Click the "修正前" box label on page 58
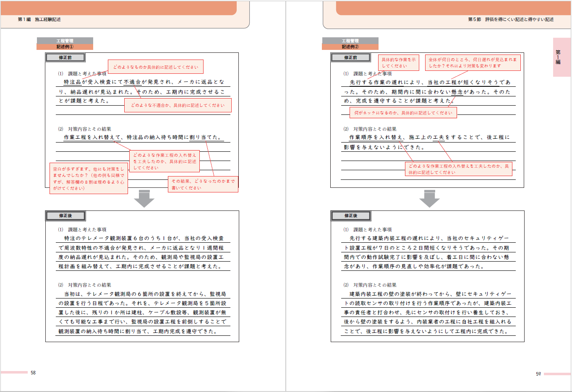572x392 pixels. pos(65,57)
